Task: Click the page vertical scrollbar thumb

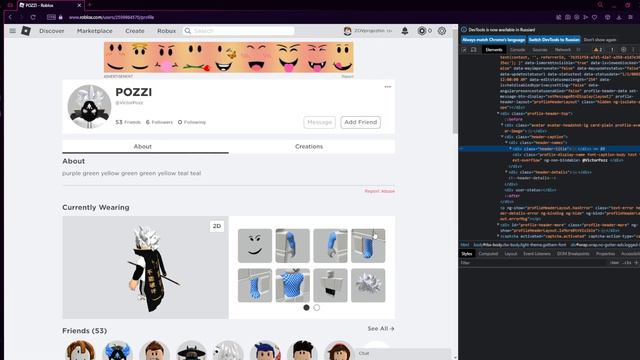Action: tap(455, 80)
